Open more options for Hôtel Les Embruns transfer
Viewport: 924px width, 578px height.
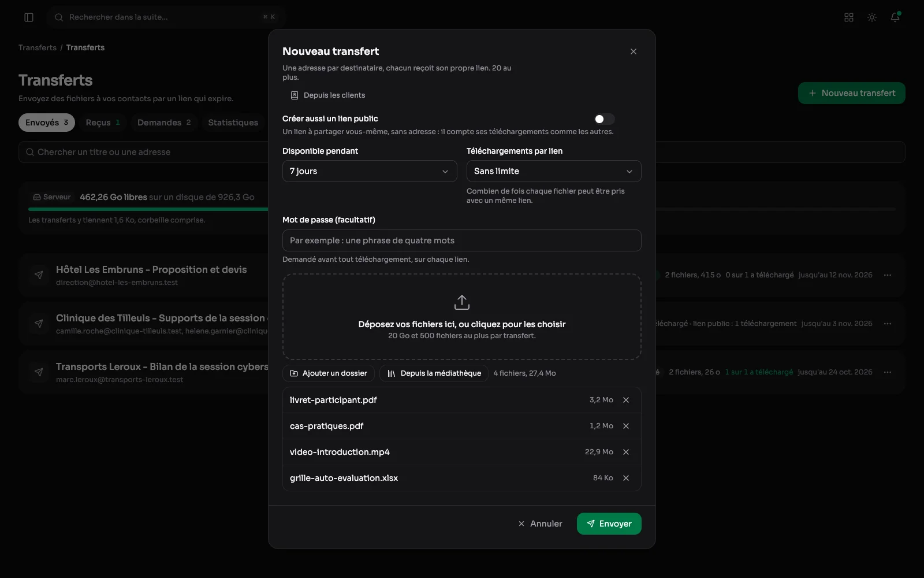click(x=888, y=275)
